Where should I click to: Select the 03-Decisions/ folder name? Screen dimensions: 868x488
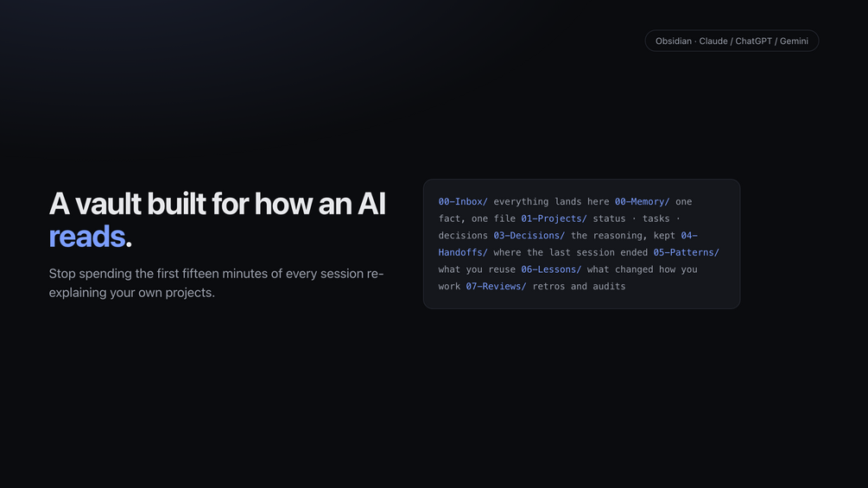pyautogui.click(x=529, y=236)
